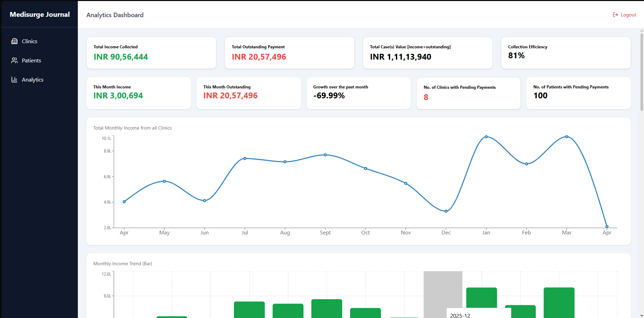Click the This Month Outstanding label
This screenshot has height=318, width=644.
(x=227, y=87)
